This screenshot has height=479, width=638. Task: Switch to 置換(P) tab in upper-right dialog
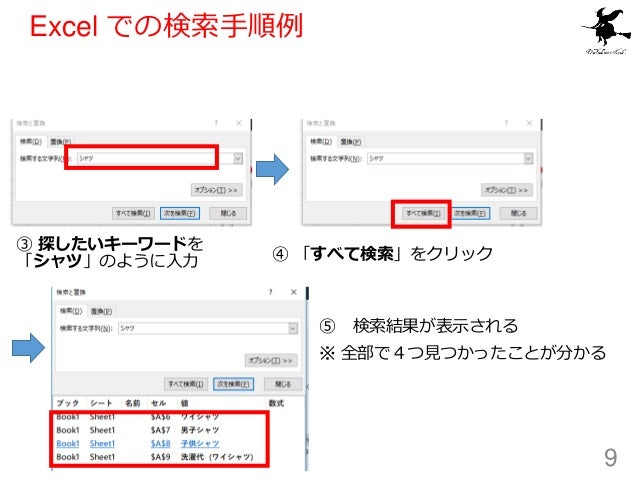click(350, 142)
